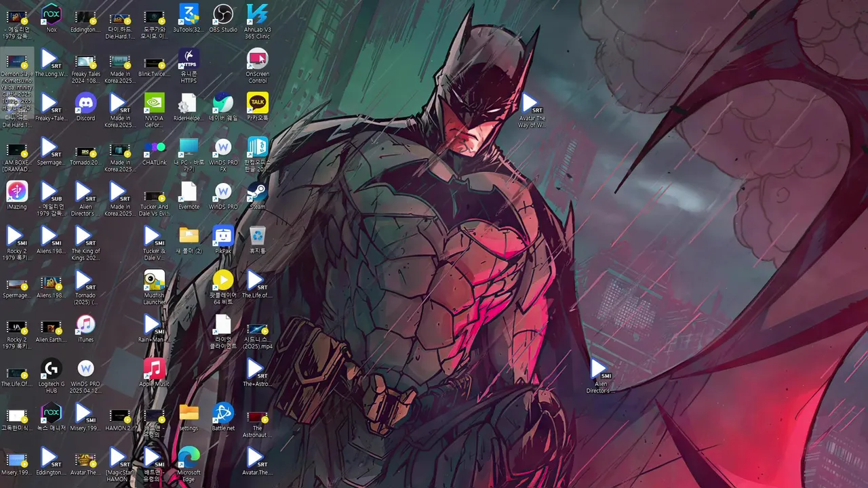
Task: Select The+Astro SRT subtitle file
Action: click(258, 372)
